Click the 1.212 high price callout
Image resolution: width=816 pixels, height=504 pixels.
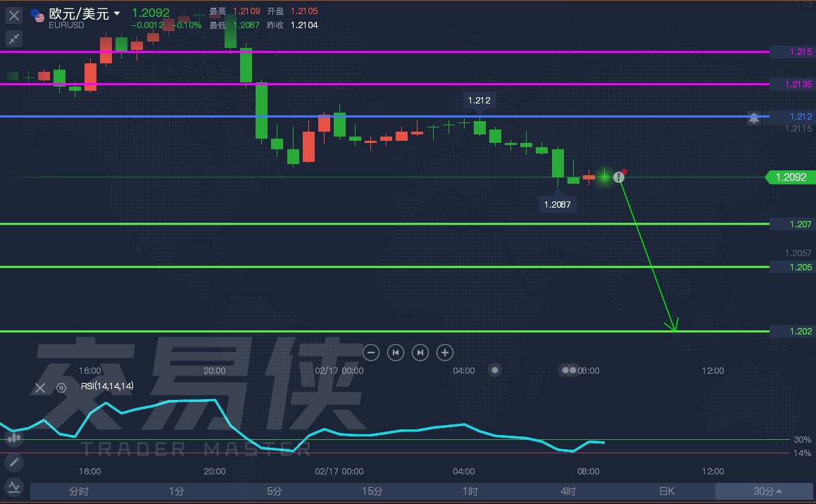coord(479,101)
